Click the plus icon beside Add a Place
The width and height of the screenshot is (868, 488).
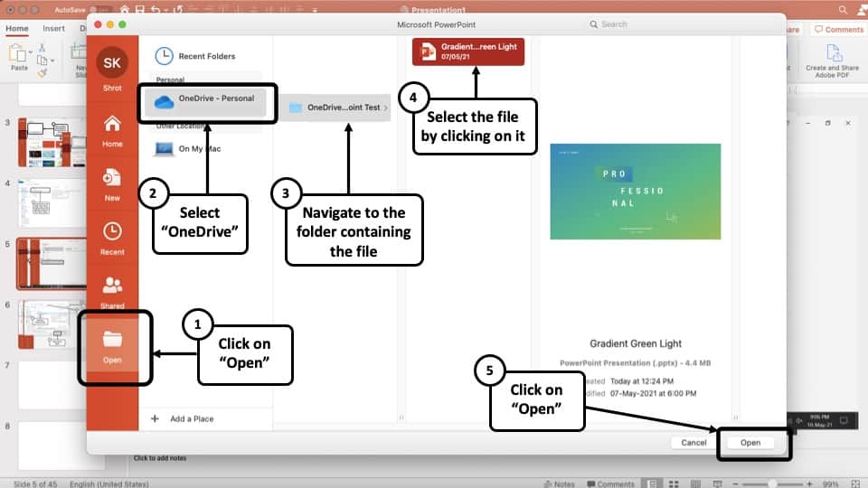click(155, 418)
